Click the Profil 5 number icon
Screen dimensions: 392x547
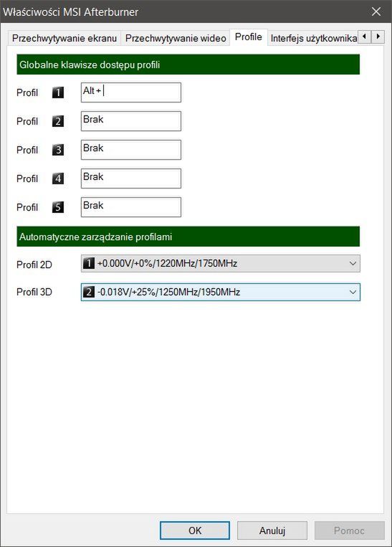tap(58, 207)
